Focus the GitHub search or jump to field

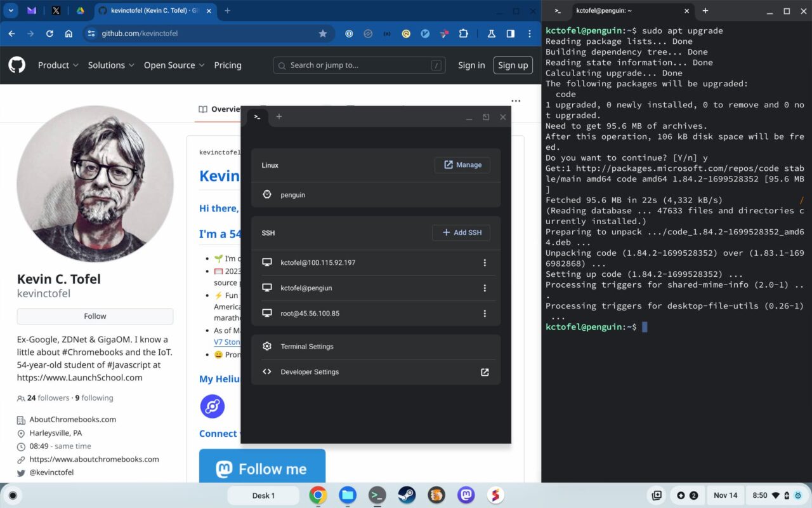tap(359, 65)
